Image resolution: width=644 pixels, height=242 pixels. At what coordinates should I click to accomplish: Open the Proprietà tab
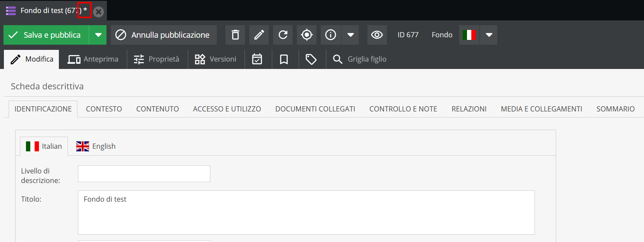click(x=157, y=59)
